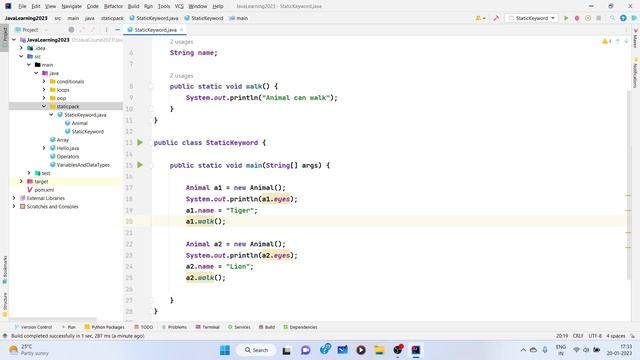640x360 pixels.
Task: Open the IDE update blue icon in the toolbar
Action: pyautogui.click(x=623, y=18)
